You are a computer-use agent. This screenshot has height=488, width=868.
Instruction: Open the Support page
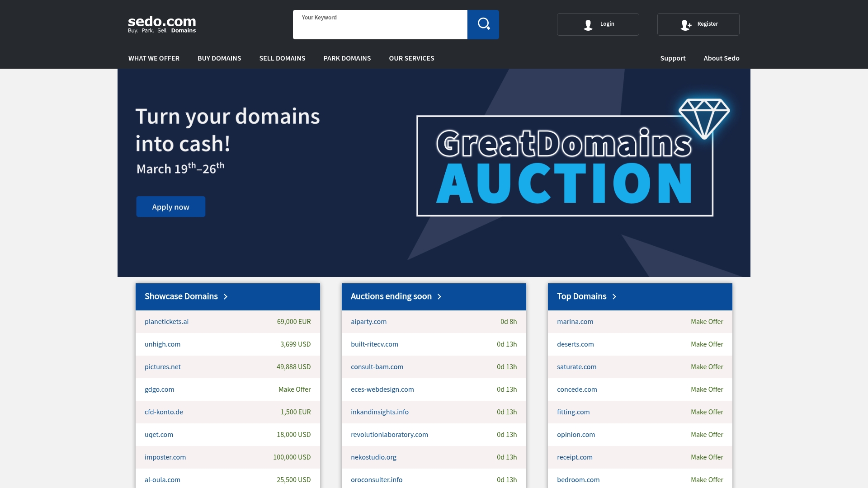point(673,58)
